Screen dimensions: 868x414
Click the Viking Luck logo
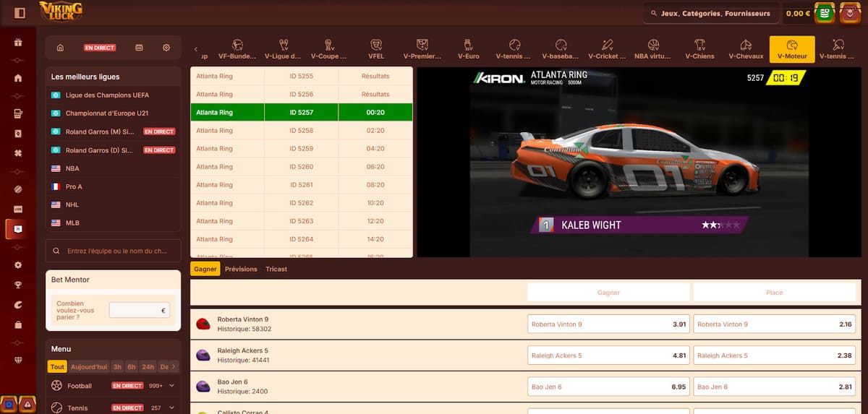click(x=60, y=12)
